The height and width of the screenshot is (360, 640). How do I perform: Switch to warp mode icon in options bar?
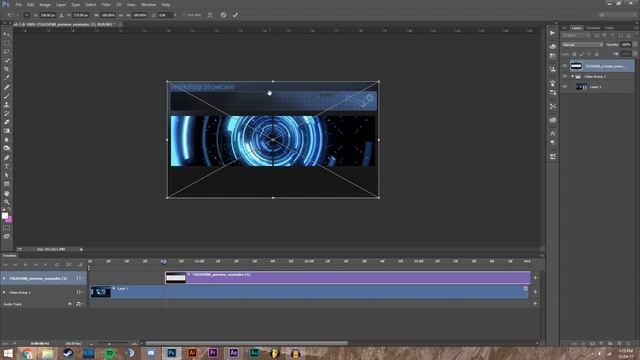(210, 15)
